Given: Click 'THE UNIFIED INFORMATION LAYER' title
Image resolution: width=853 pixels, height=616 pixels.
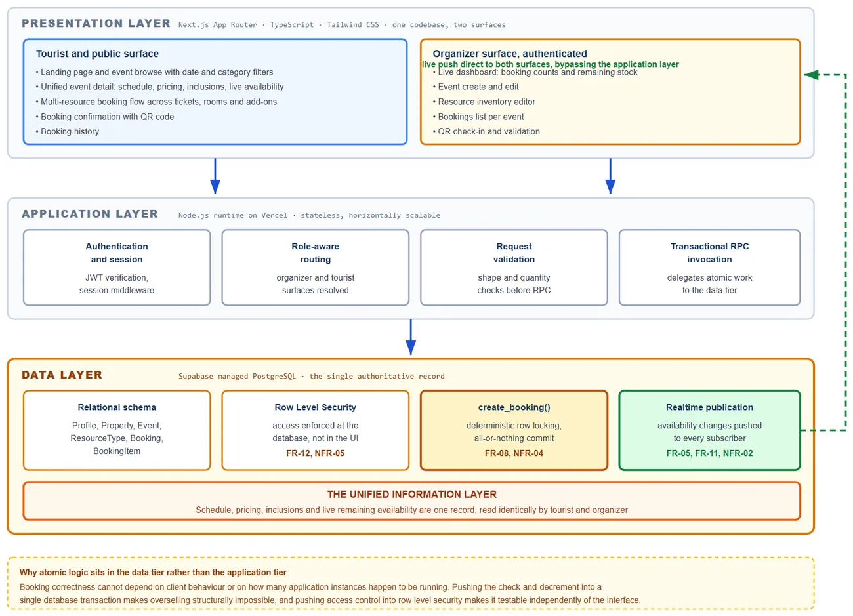Looking at the screenshot, I should point(412,495).
